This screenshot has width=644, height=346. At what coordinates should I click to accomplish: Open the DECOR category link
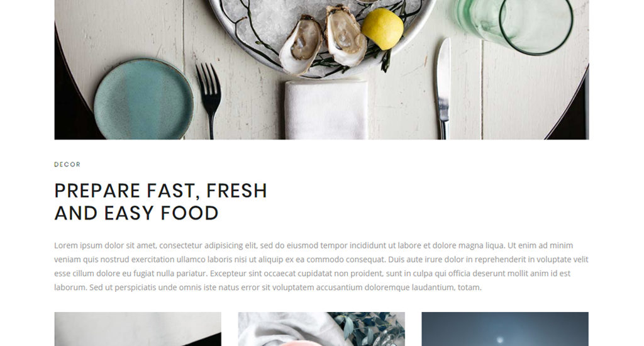coord(67,164)
